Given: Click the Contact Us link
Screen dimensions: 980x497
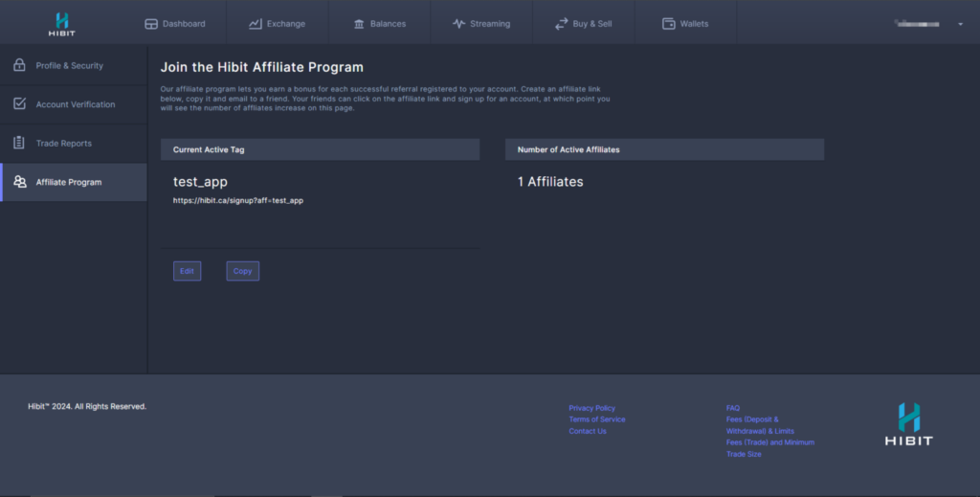Looking at the screenshot, I should (588, 431).
